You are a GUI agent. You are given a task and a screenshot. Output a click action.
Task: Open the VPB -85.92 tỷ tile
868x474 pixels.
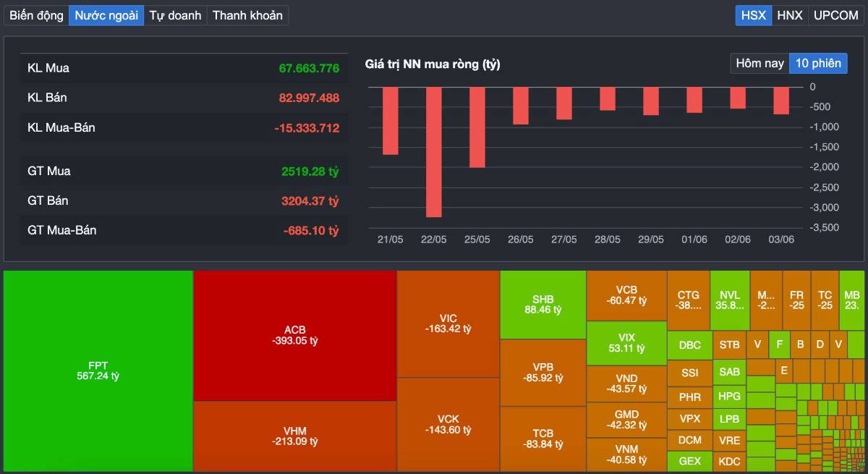[543, 373]
